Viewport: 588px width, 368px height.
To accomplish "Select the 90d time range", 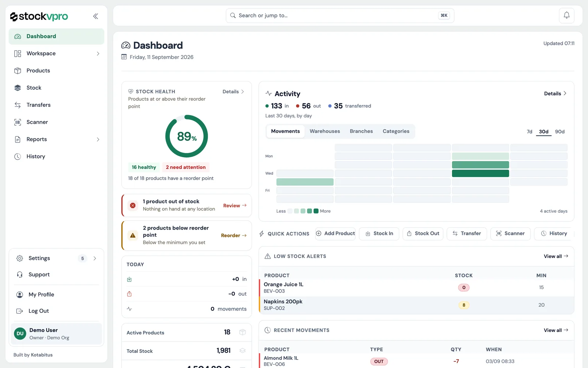I will point(560,132).
